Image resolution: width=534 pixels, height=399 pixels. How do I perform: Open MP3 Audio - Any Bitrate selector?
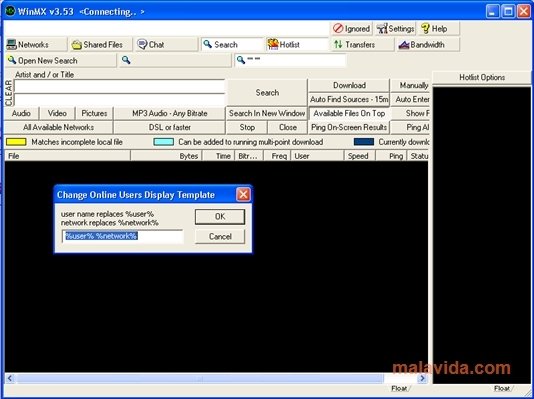(x=169, y=113)
